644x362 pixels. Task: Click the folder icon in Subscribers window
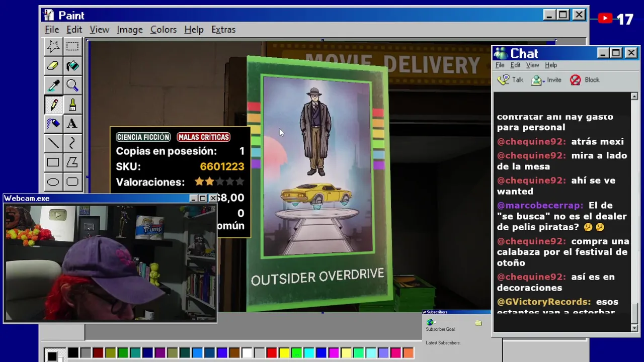[x=478, y=323]
